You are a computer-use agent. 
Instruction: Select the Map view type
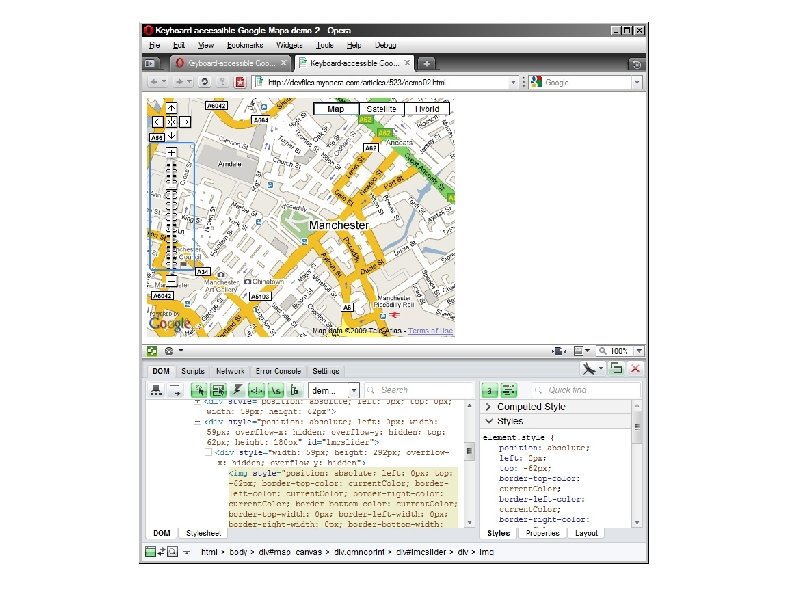pyautogui.click(x=336, y=109)
